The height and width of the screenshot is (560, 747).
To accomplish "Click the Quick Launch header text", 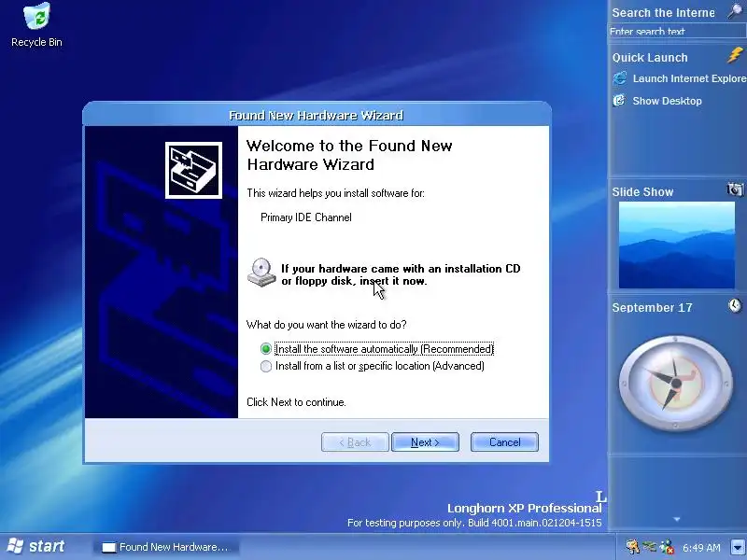I will [x=650, y=58].
